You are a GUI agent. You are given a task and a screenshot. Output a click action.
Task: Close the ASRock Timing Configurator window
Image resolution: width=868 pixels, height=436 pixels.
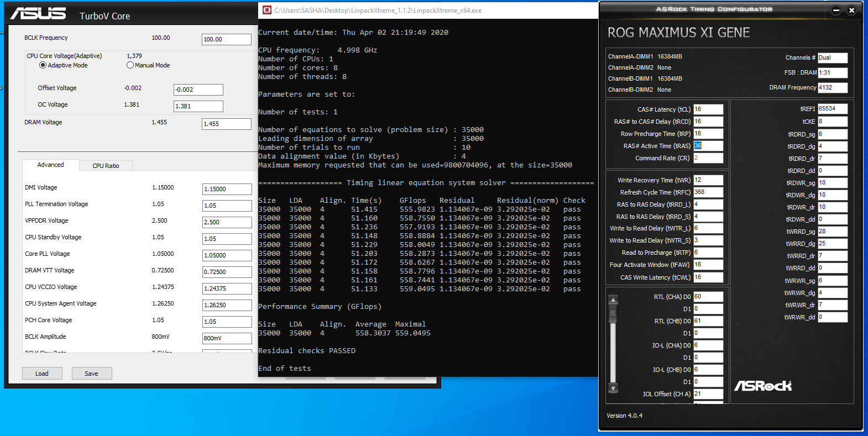pos(851,10)
